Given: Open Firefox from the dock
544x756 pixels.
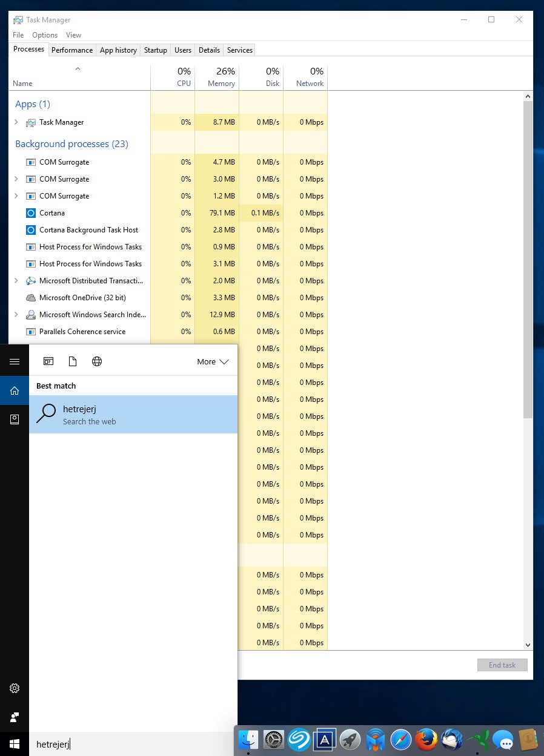Looking at the screenshot, I should coord(426,740).
